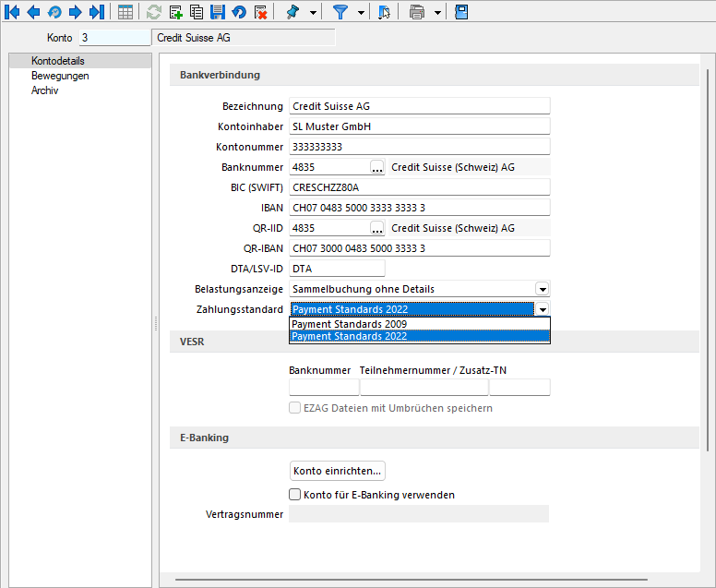716x588 pixels.
Task: Click the printer icon in the toolbar
Action: [417, 12]
